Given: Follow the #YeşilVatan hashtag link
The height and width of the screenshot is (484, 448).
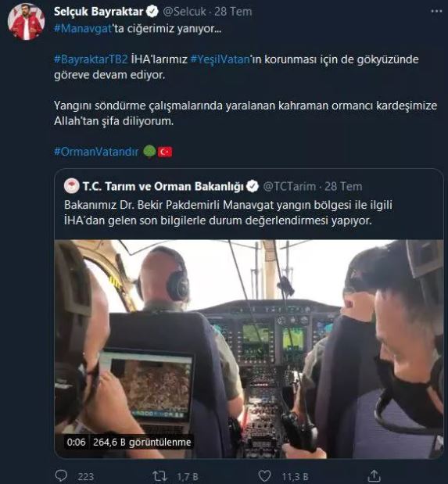Looking at the screenshot, I should [220, 59].
